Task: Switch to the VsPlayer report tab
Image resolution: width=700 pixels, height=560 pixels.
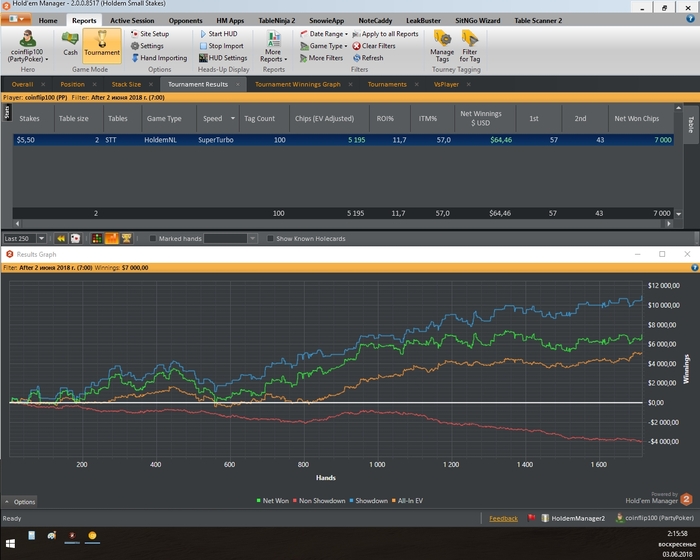Action: [446, 84]
